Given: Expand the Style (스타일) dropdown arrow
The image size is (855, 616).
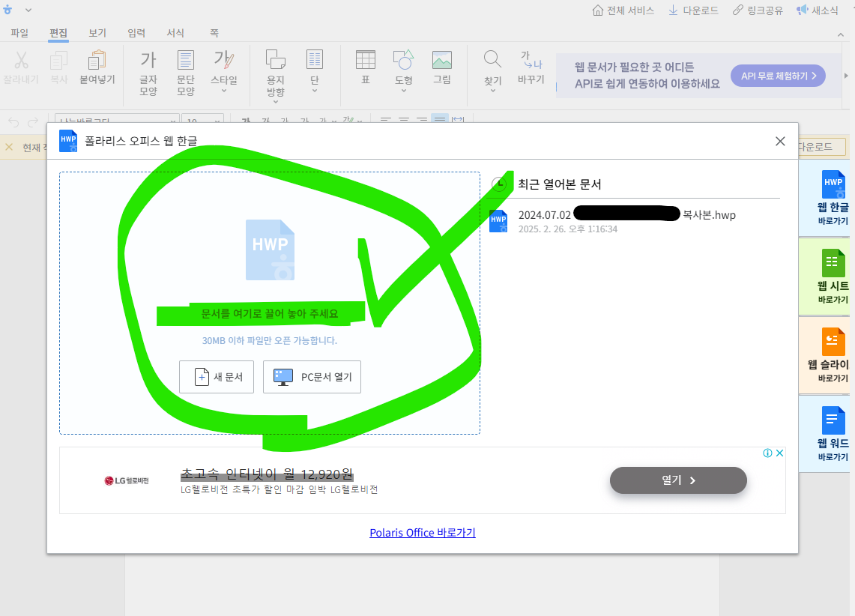Looking at the screenshot, I should pos(224,91).
